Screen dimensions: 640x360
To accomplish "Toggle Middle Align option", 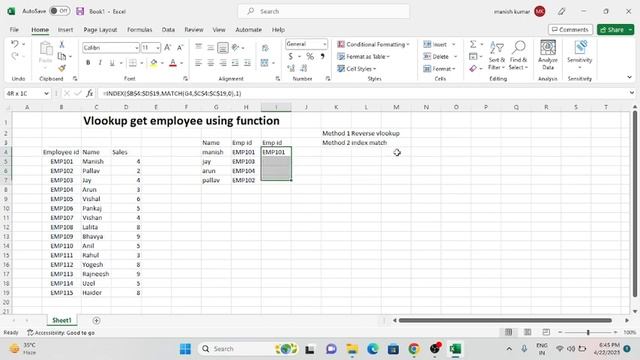I will tap(211, 48).
